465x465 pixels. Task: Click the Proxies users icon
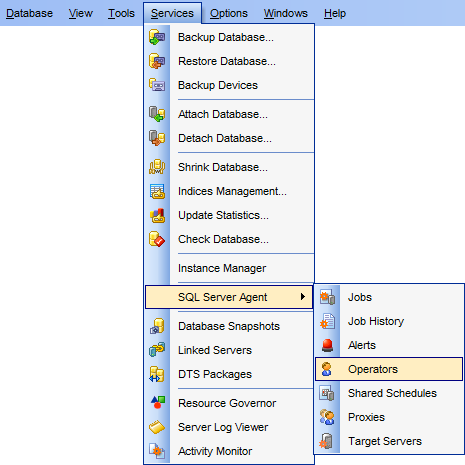(327, 417)
